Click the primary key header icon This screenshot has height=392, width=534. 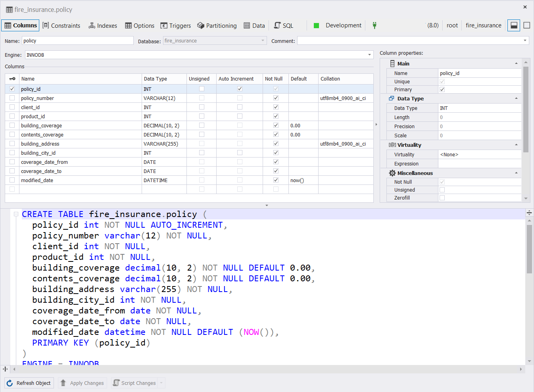[x=12, y=79]
